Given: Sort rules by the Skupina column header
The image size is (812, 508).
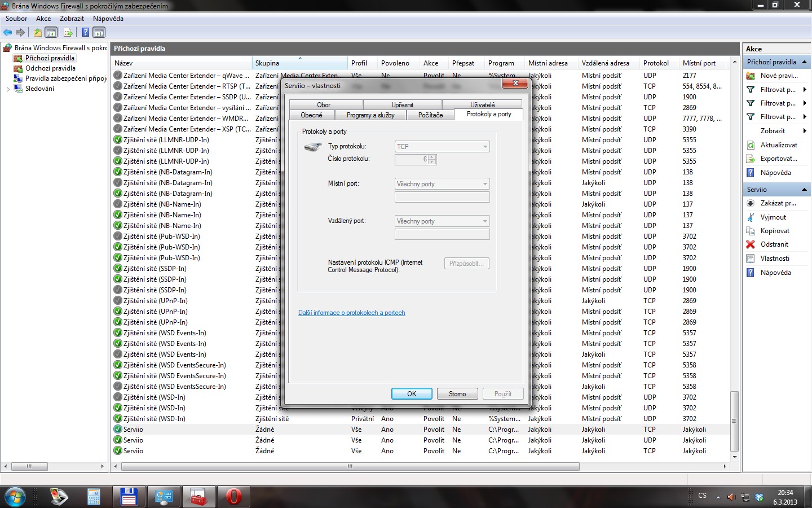Looking at the screenshot, I should 299,63.
